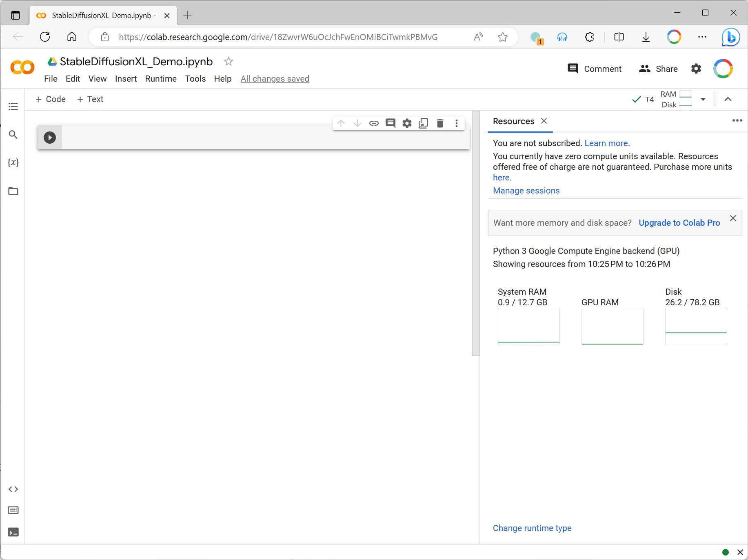Click the browser address bar URL
748x560 pixels.
(x=278, y=37)
